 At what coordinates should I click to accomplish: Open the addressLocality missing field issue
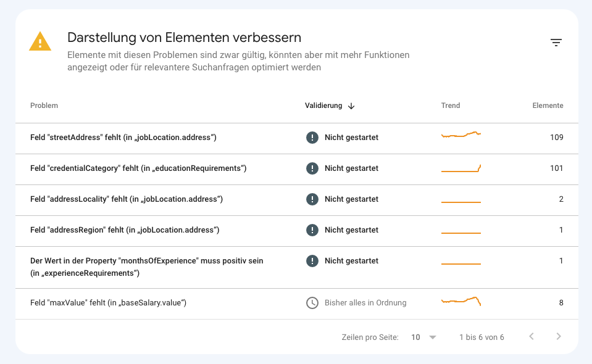coord(127,199)
